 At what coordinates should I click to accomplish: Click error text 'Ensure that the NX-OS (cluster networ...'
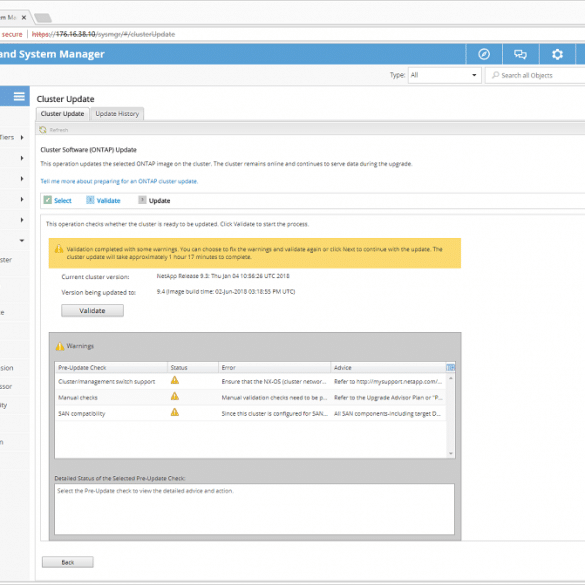274,381
